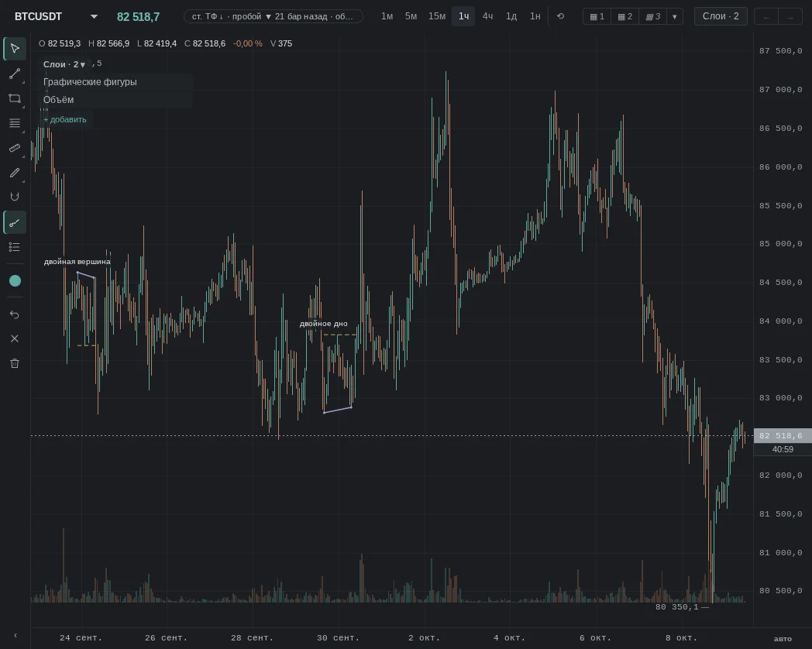812x649 pixels.
Task: Select the ruler measurement tool
Action: [x=15, y=148]
